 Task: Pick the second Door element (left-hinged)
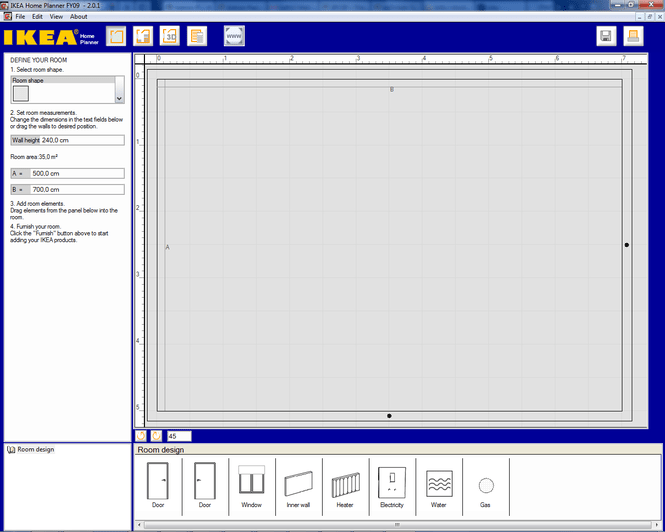(x=205, y=485)
